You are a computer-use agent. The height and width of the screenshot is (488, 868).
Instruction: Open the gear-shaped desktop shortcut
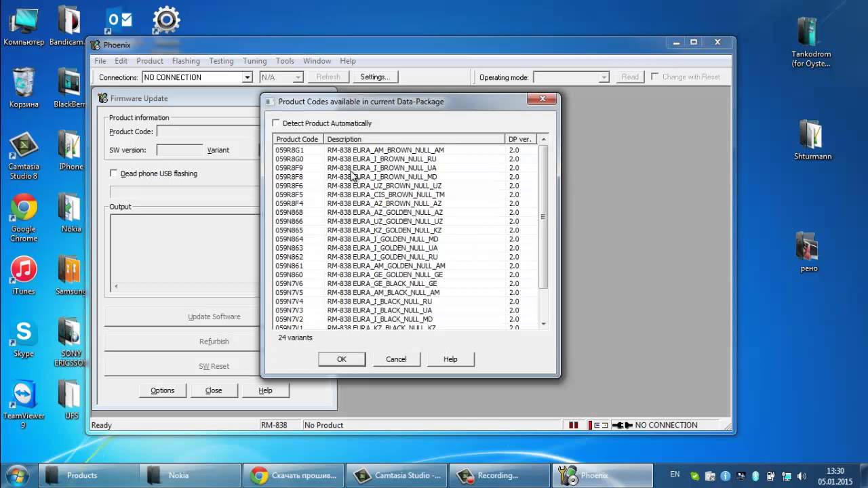pos(166,20)
